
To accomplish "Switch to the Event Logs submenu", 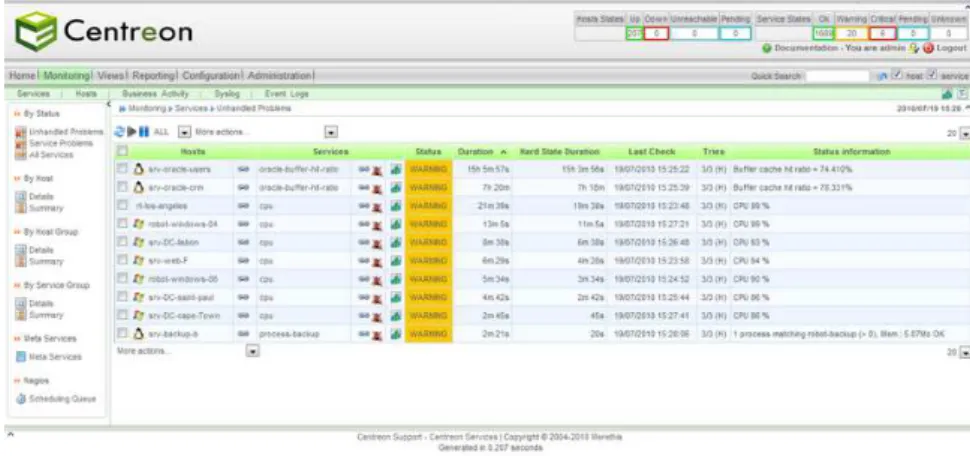I will (x=286, y=94).
